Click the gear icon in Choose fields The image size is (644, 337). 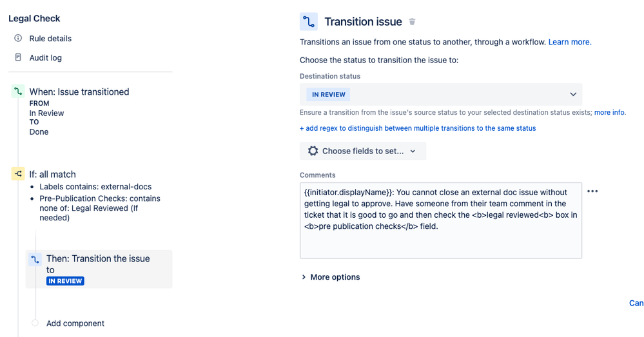pos(313,151)
